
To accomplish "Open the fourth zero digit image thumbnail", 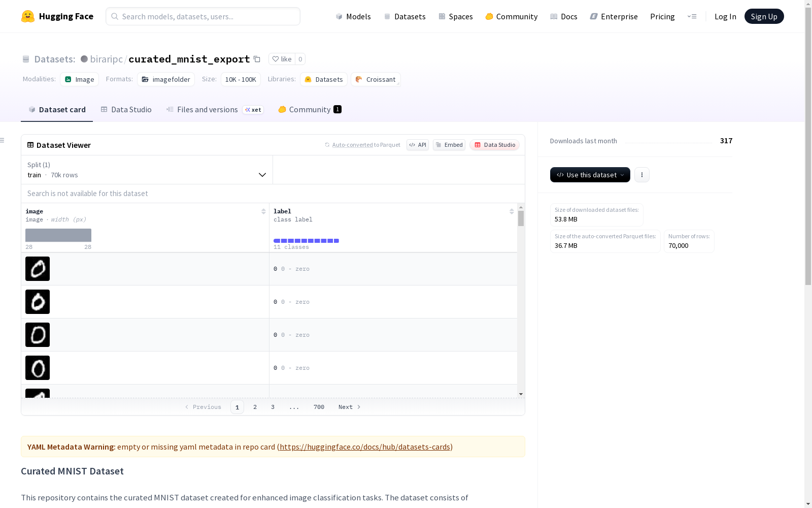I will click(38, 368).
